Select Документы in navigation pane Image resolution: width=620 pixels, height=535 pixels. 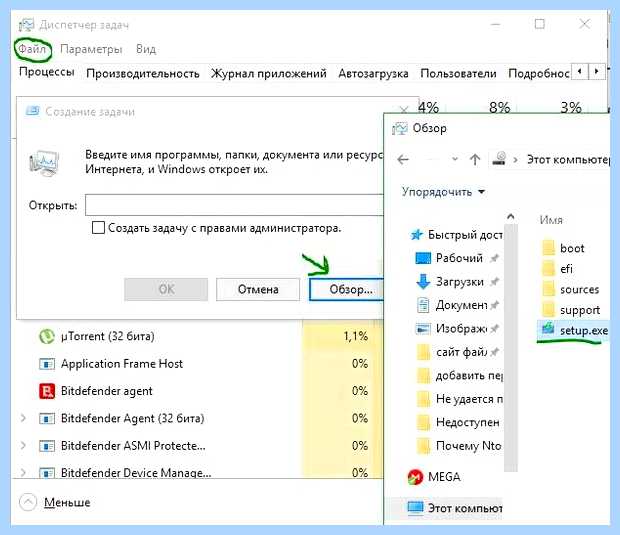457,305
